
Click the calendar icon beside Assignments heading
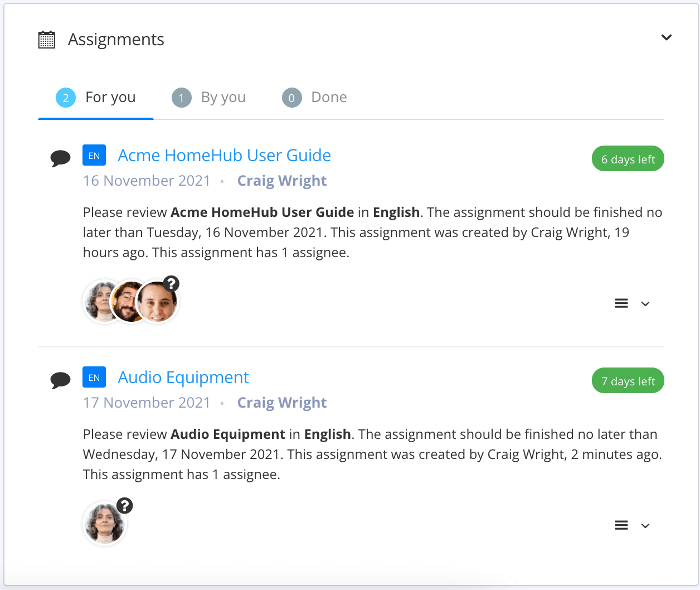click(46, 39)
